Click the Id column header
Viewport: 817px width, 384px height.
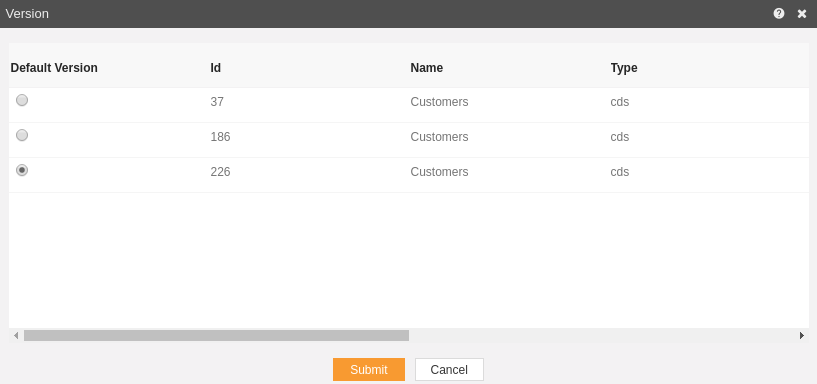pos(216,68)
